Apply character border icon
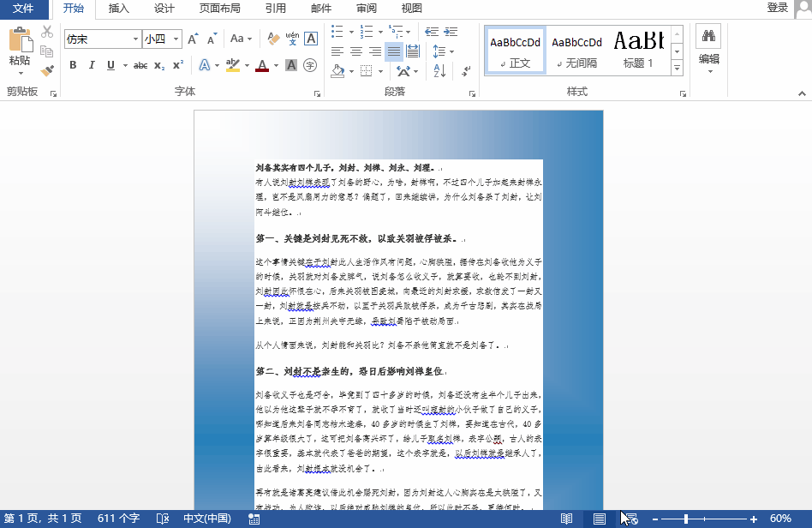 pyautogui.click(x=311, y=39)
